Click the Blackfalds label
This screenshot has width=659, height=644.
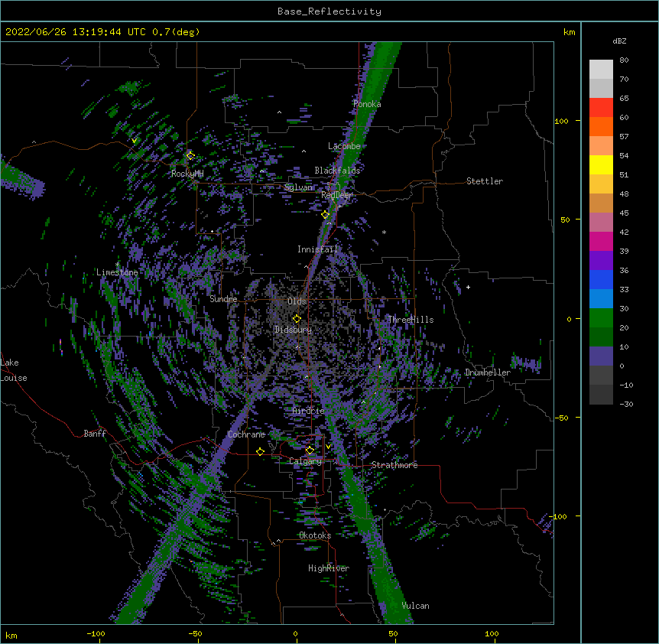(x=337, y=171)
